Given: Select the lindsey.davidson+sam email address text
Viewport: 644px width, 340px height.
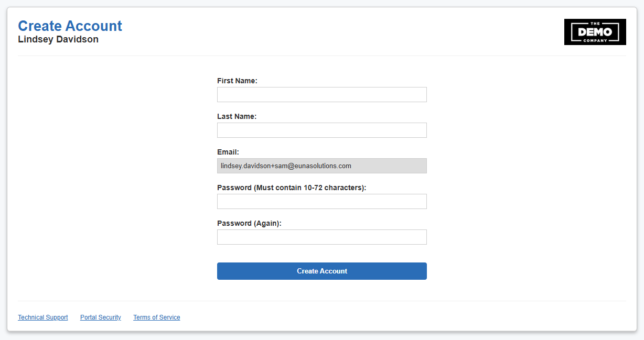Looking at the screenshot, I should click(286, 166).
